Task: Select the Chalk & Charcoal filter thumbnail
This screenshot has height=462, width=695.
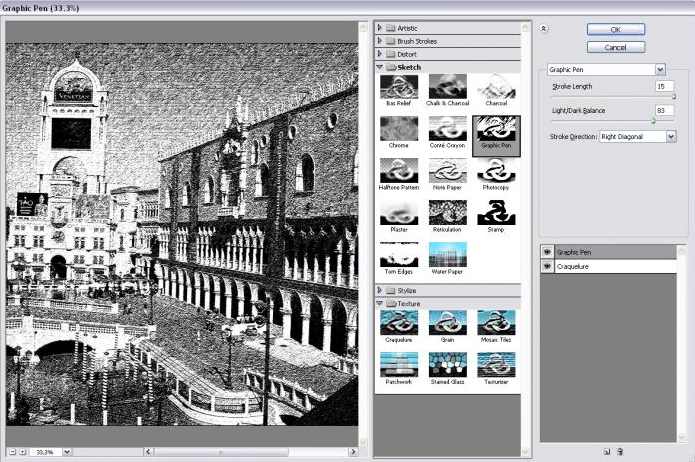Action: [447, 87]
